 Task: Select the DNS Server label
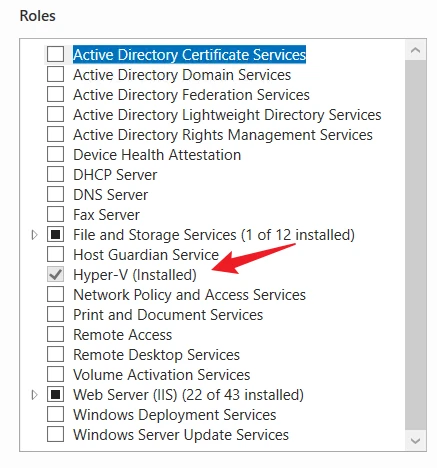110,195
